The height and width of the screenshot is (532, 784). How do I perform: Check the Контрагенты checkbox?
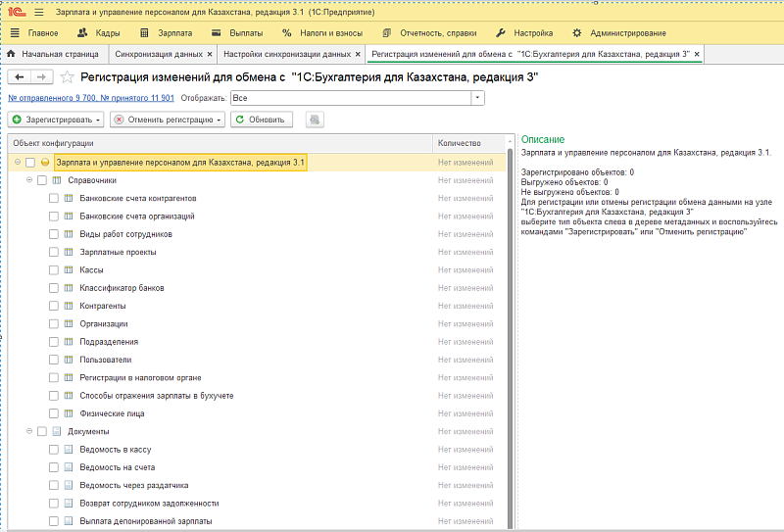(54, 306)
